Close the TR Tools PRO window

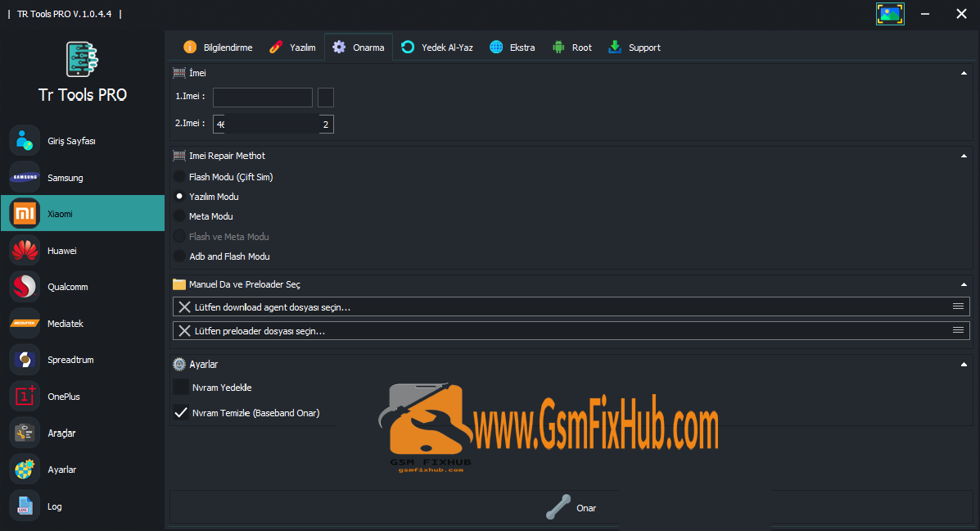pyautogui.click(x=961, y=14)
